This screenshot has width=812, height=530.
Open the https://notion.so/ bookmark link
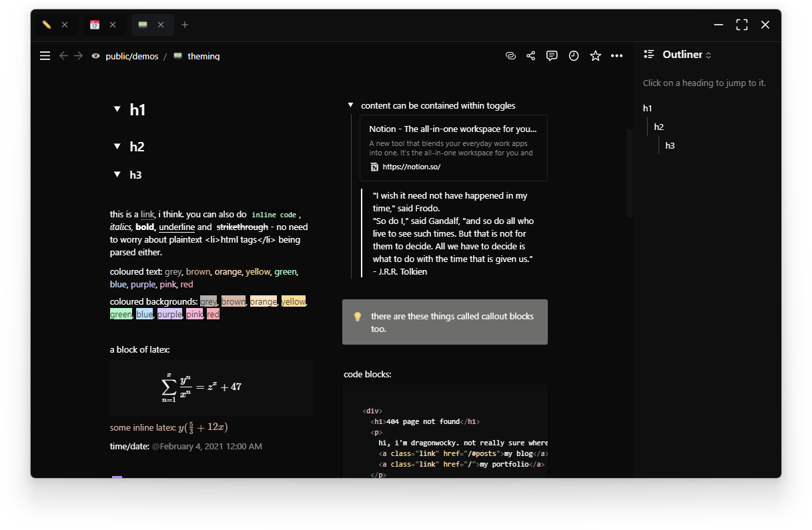[412, 166]
